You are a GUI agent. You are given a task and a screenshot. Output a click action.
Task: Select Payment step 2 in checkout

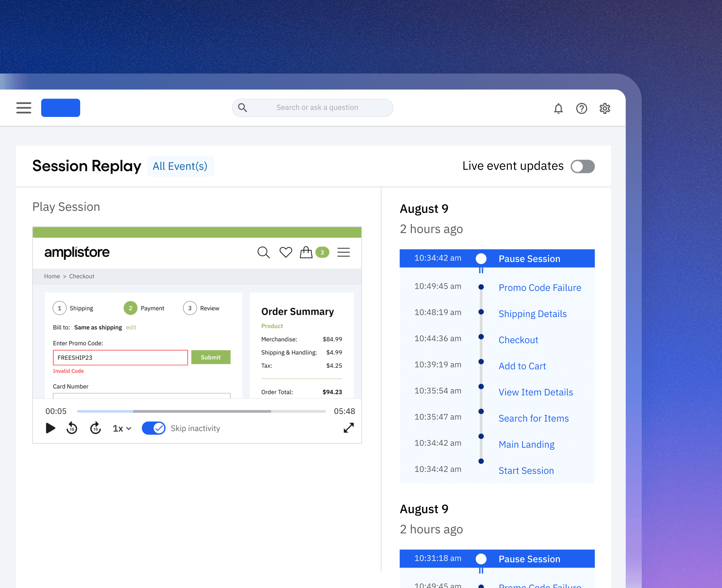coord(130,308)
